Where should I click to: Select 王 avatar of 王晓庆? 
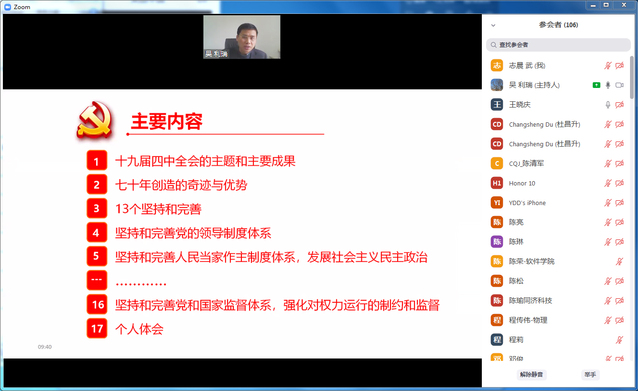(497, 105)
